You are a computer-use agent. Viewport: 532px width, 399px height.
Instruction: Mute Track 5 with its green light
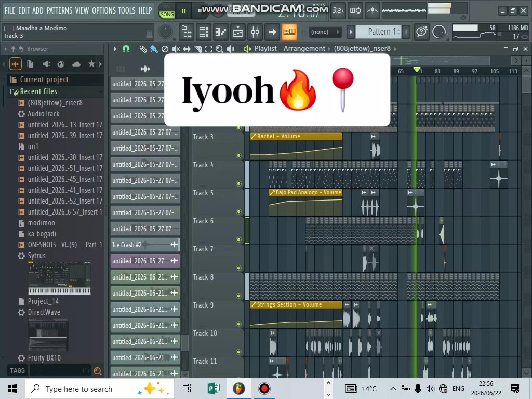(x=239, y=212)
